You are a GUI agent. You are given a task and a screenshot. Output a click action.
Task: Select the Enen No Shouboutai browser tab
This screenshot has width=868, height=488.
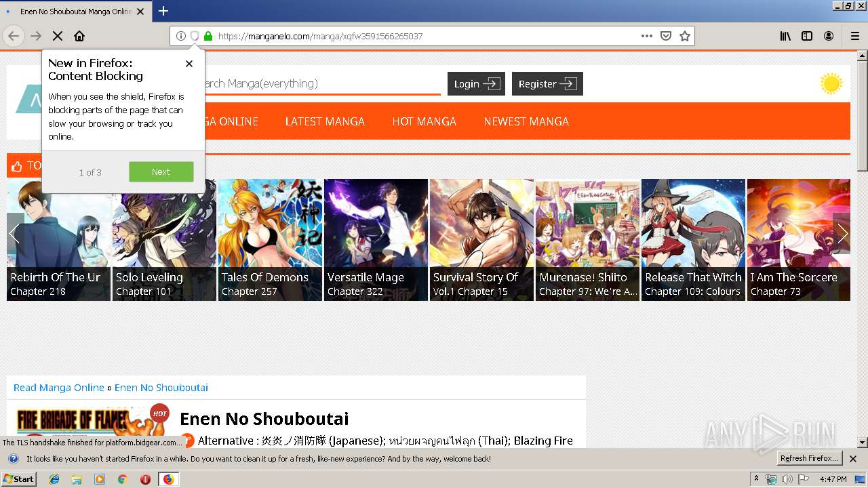[x=76, y=12]
